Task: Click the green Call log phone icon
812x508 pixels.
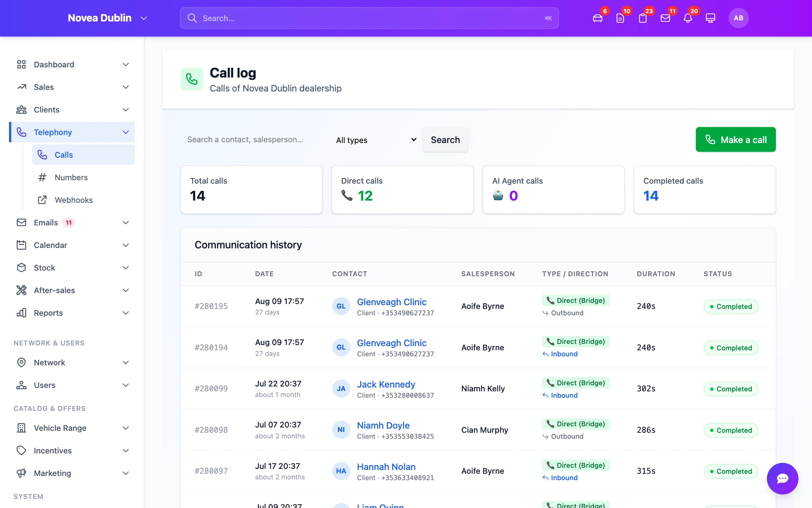Action: tap(192, 79)
